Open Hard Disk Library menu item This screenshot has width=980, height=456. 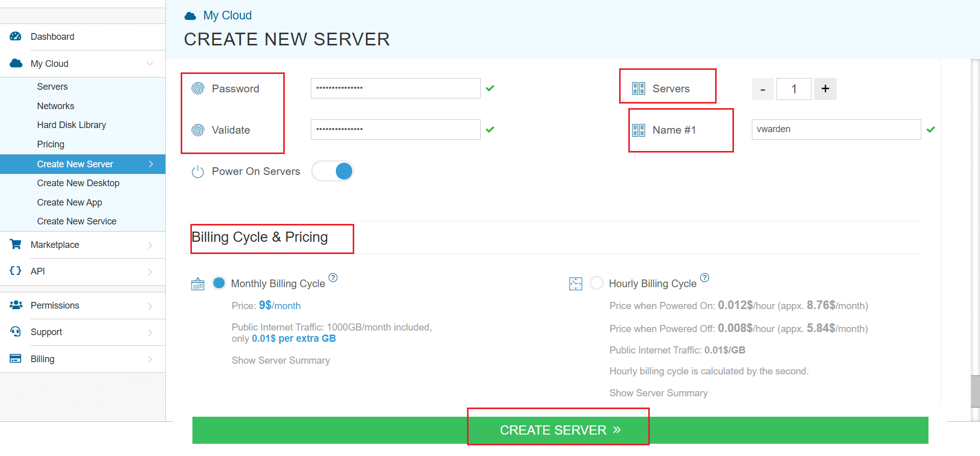[71, 125]
